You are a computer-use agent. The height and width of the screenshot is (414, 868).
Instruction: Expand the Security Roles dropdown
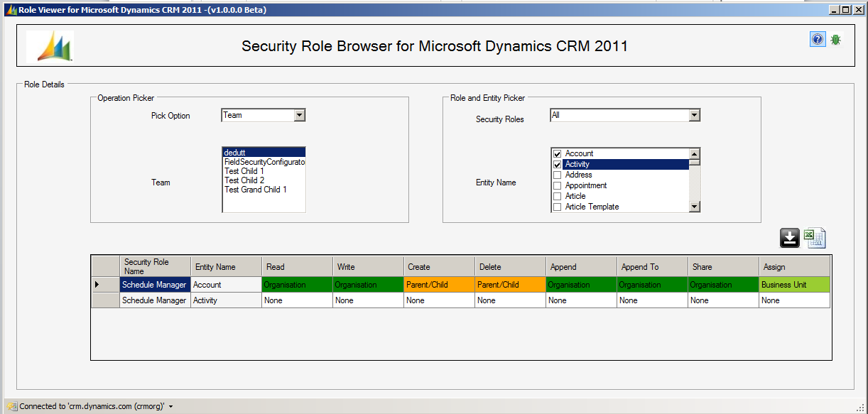tap(694, 115)
